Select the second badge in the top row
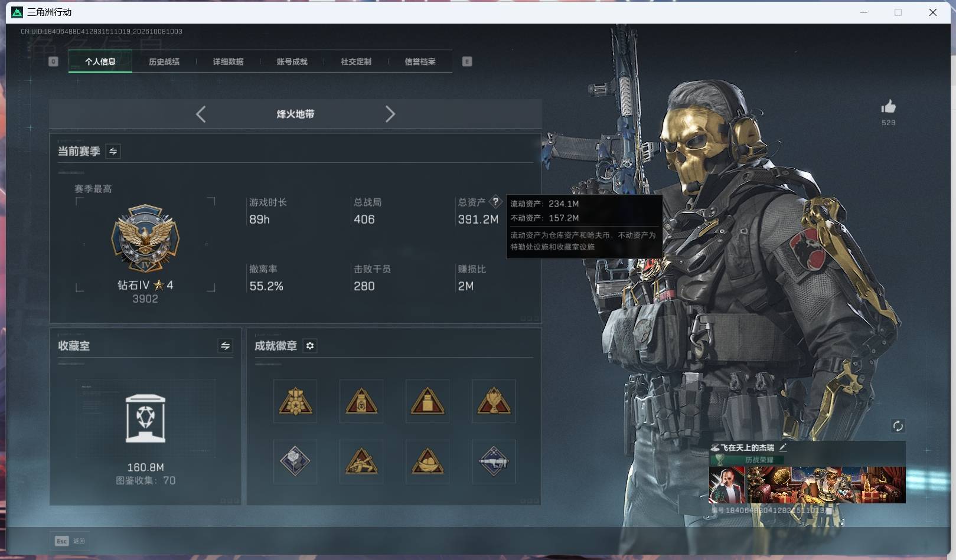 click(361, 401)
